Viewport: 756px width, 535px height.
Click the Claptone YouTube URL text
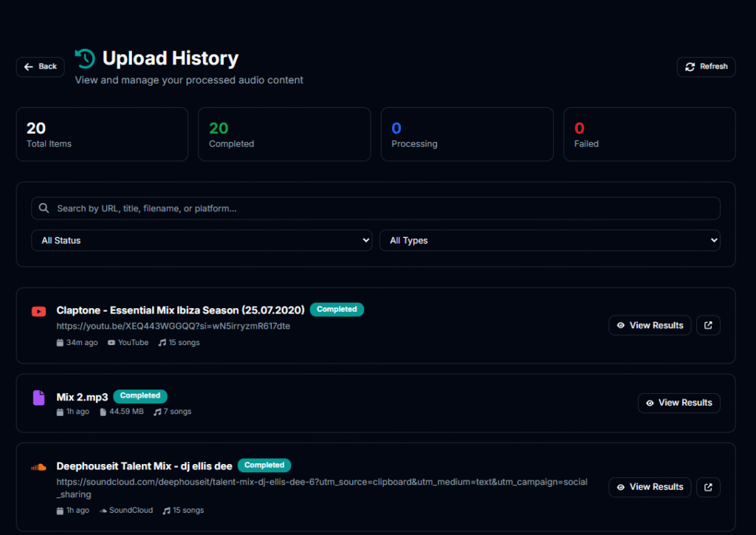click(173, 326)
